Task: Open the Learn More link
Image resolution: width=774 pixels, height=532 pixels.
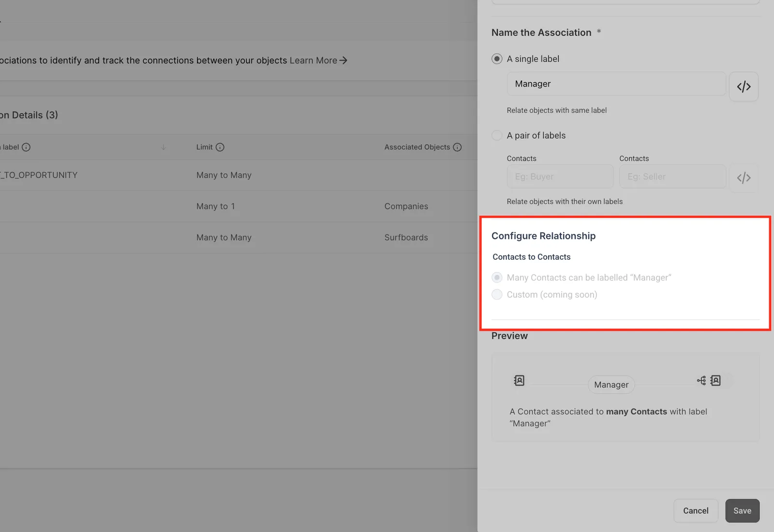Action: [318, 60]
